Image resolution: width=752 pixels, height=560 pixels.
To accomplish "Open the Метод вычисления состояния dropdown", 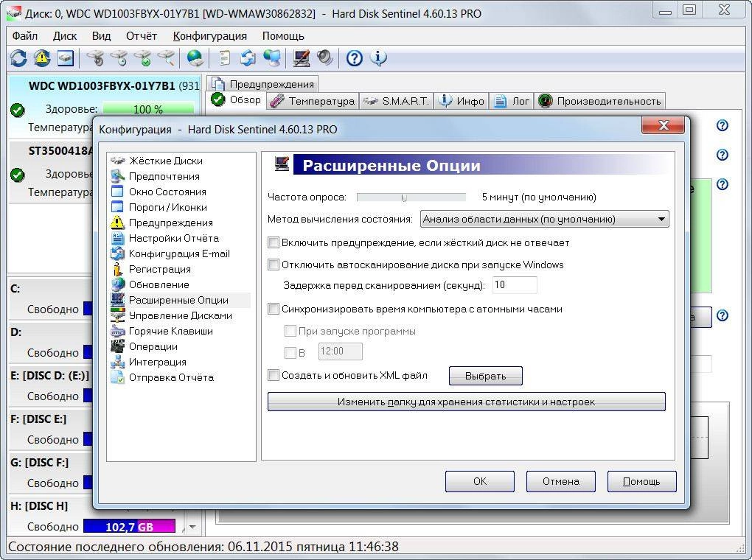I will tap(544, 219).
